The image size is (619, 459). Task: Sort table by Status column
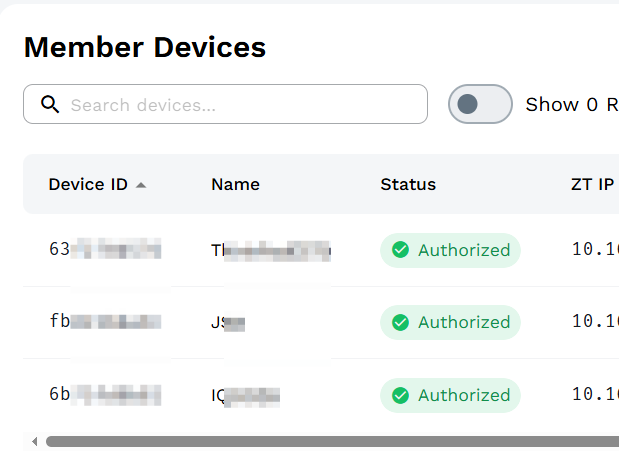click(408, 184)
